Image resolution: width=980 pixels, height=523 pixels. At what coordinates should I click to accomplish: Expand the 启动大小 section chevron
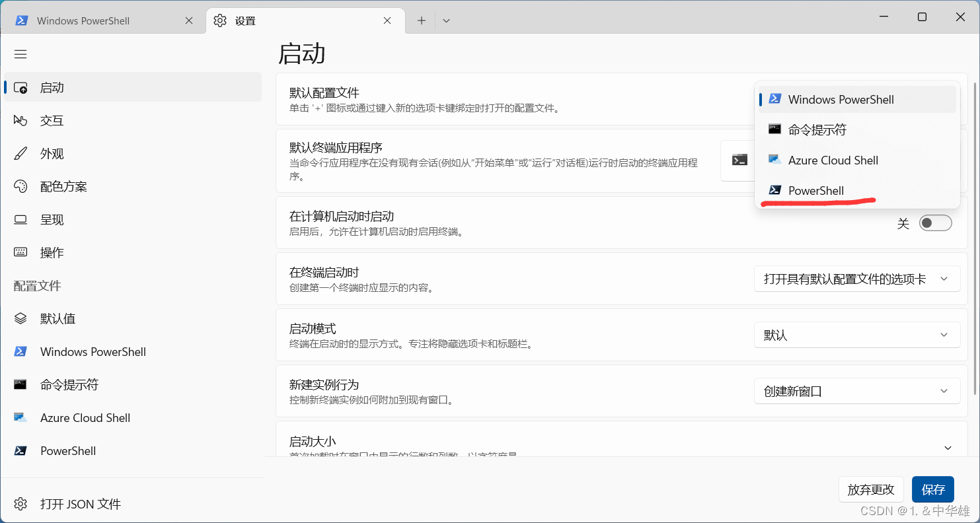[x=948, y=448]
